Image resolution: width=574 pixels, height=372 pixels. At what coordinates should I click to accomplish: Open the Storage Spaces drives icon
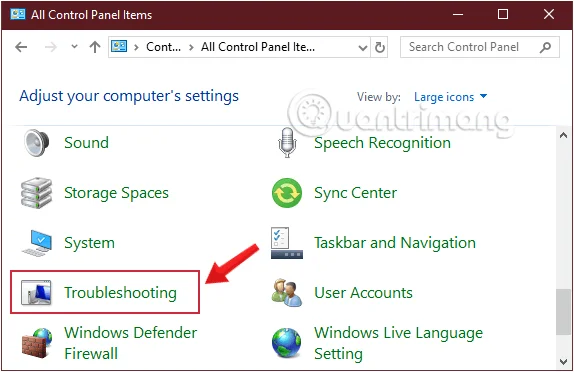click(36, 193)
